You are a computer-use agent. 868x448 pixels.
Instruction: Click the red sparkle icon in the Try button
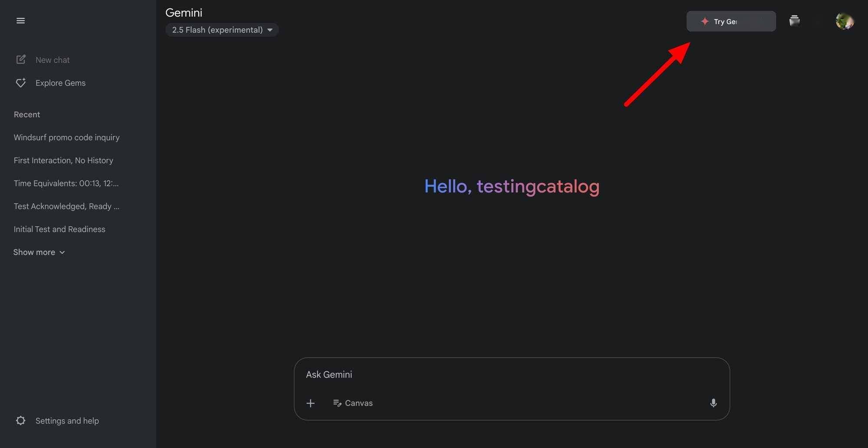[x=705, y=21]
